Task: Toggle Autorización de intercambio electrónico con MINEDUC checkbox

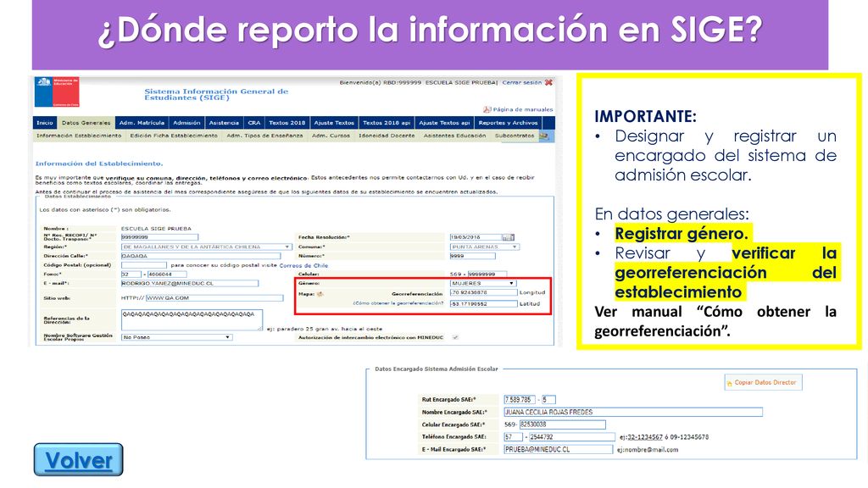Action: click(x=455, y=337)
